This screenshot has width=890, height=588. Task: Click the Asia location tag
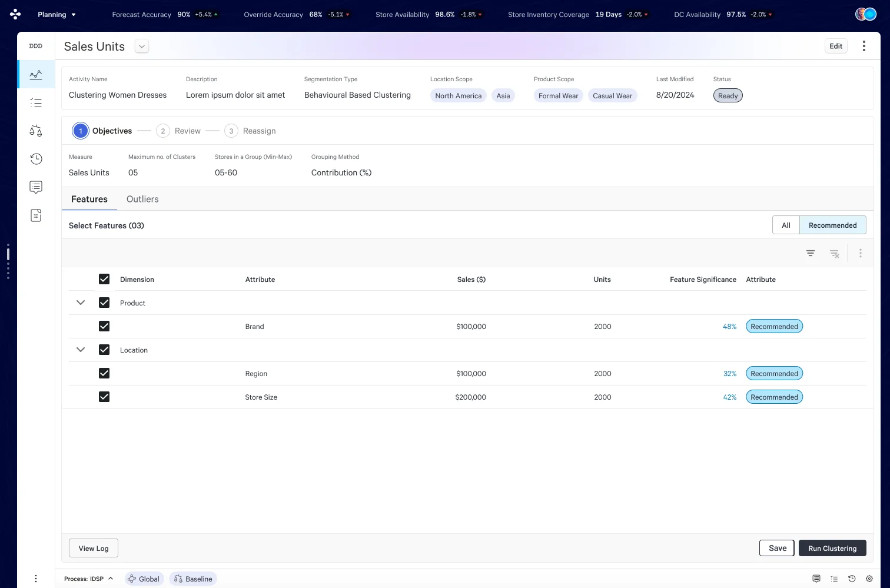coord(503,95)
